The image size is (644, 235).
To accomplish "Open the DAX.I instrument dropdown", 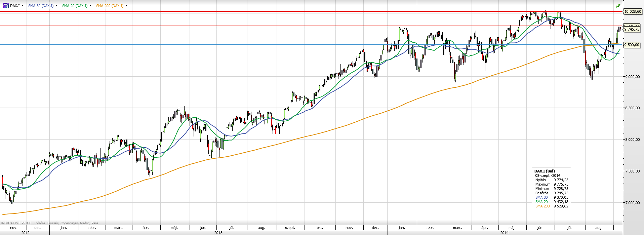I will pos(23,5).
